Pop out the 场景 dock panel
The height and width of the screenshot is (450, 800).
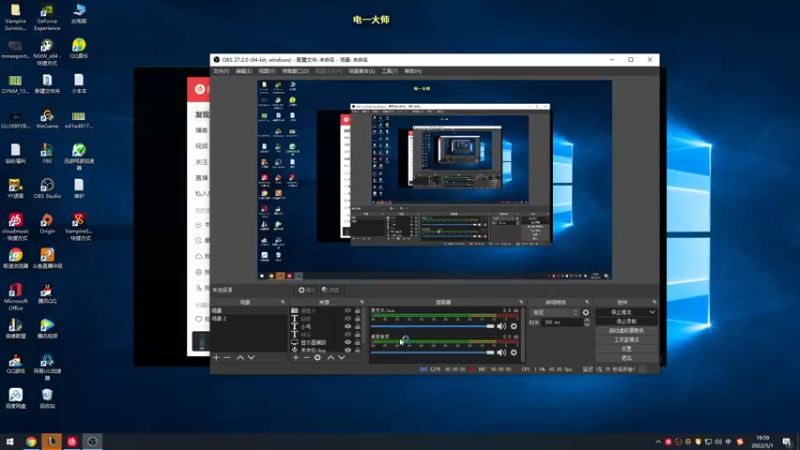point(283,302)
